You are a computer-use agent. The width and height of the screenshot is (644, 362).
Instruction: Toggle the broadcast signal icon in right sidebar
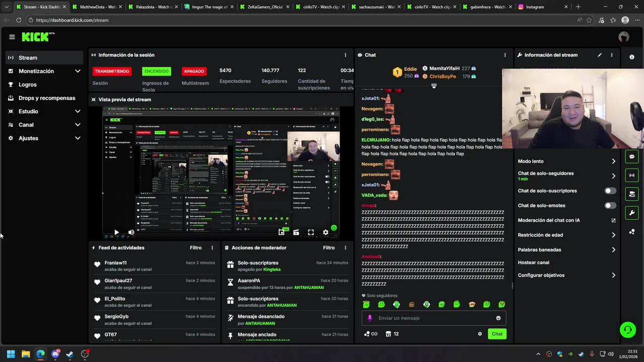[632, 175]
